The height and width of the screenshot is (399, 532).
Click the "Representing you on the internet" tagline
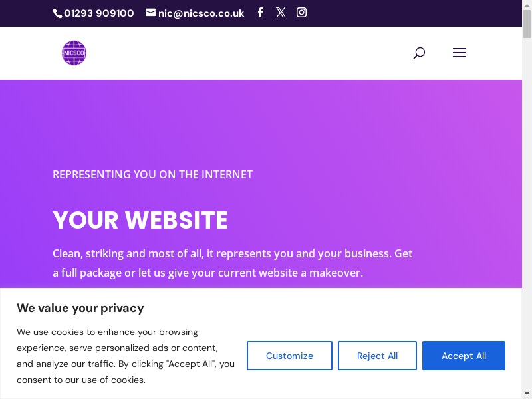152,174
